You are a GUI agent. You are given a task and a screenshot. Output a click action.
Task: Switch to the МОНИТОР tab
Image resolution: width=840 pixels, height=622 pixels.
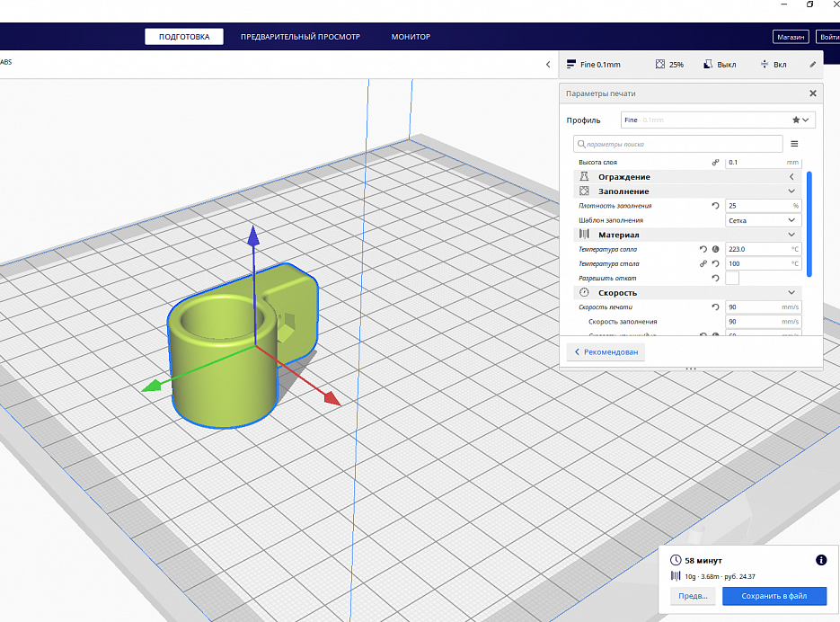pos(411,37)
